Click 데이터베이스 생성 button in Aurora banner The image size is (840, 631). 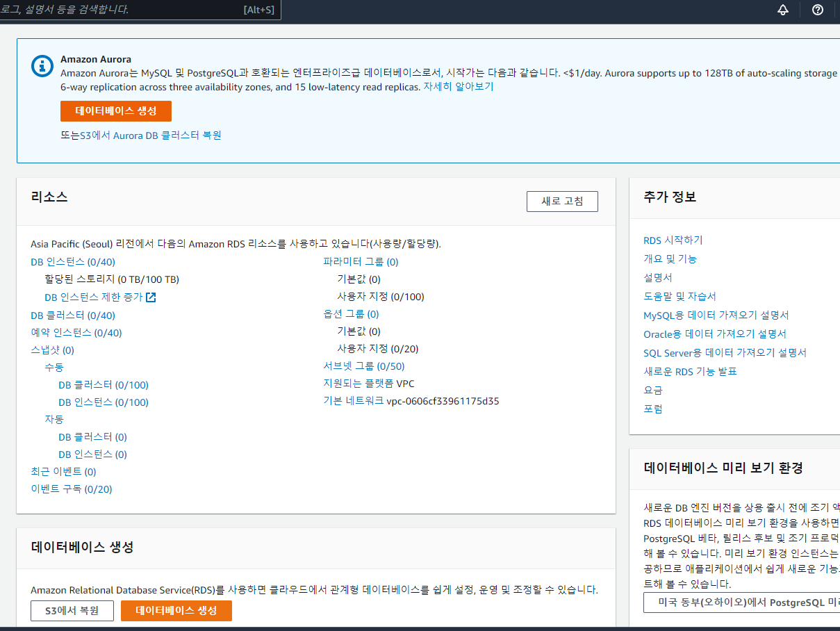pos(116,111)
